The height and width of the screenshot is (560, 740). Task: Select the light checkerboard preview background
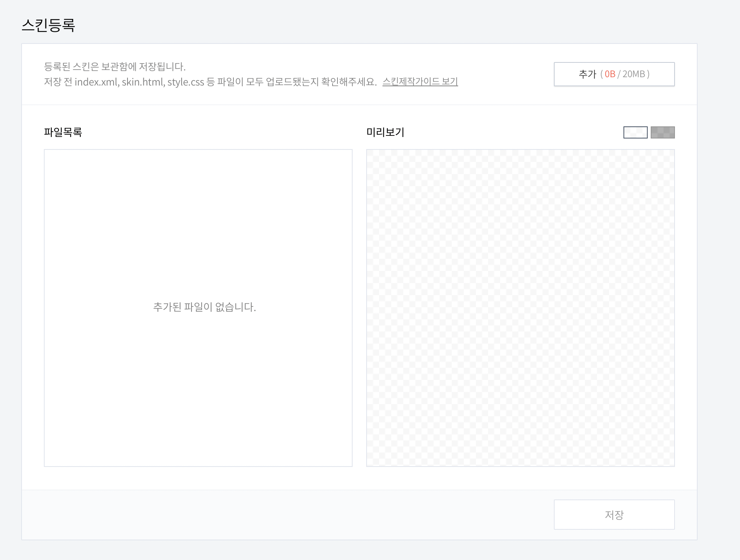click(635, 132)
